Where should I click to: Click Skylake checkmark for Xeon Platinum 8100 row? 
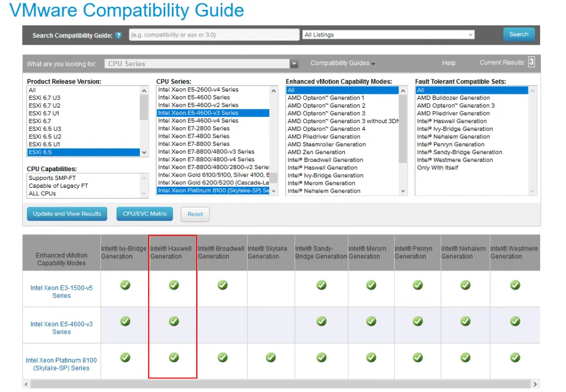pyautogui.click(x=270, y=357)
